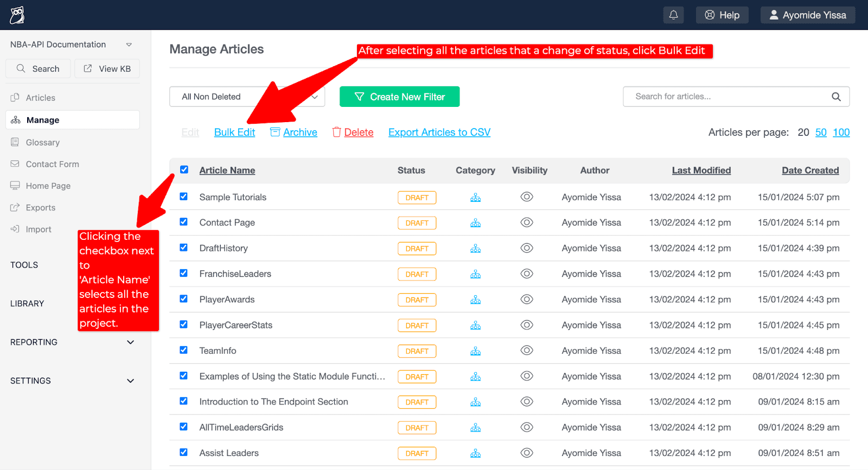This screenshot has width=868, height=470.
Task: Click the visibility eye for PlayerAwards
Action: pos(527,299)
